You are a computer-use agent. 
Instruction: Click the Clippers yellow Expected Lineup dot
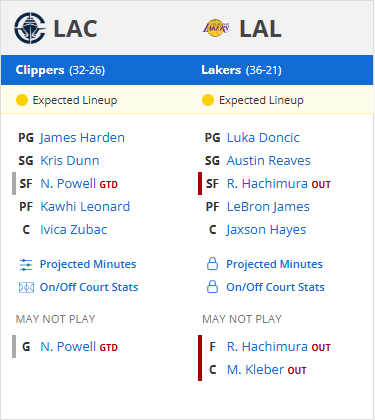pos(22,100)
